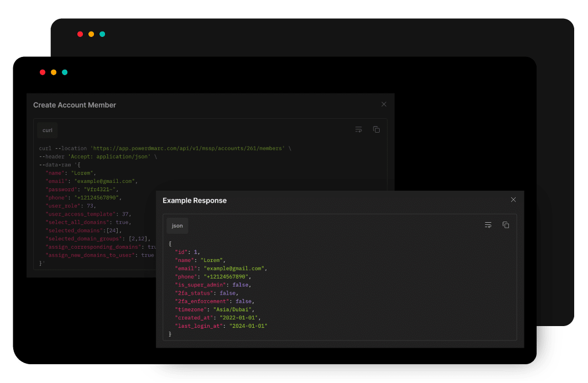Click the Create Account Member heading
Screen dimensions: 588x383
click(x=75, y=105)
